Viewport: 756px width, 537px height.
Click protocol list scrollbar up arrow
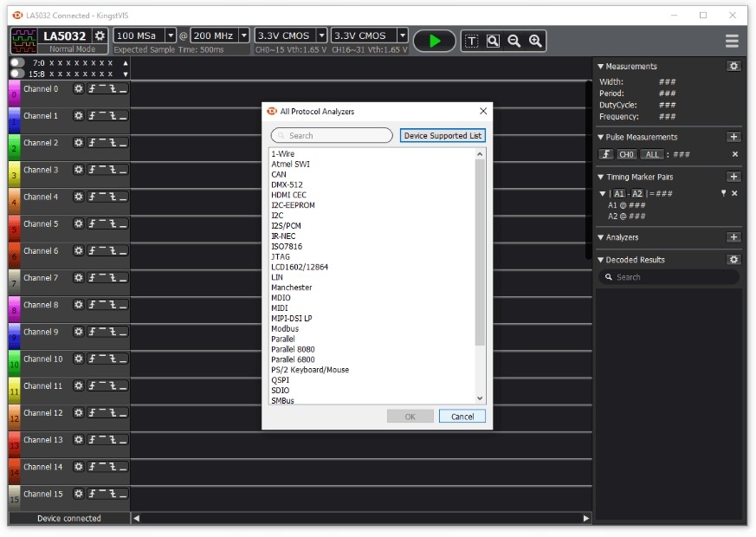[x=480, y=154]
